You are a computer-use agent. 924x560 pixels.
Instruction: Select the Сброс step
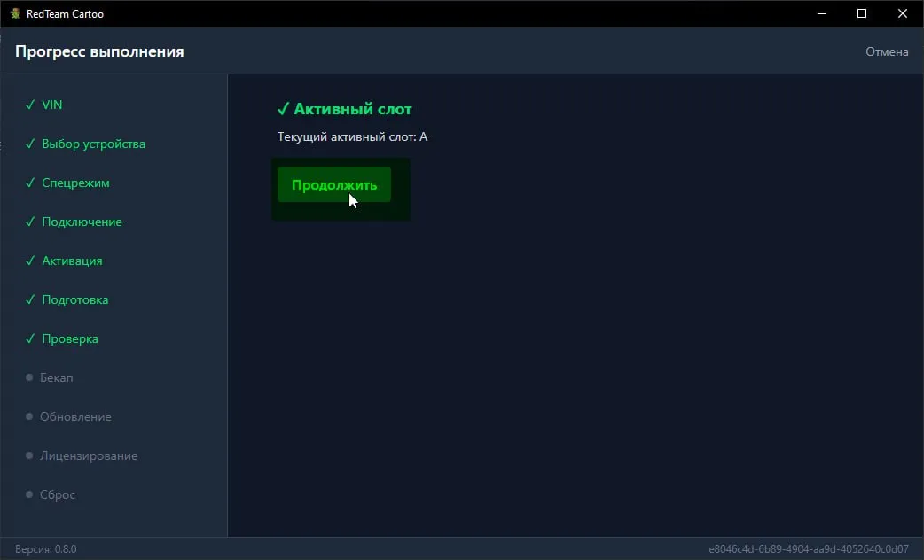pyautogui.click(x=58, y=494)
